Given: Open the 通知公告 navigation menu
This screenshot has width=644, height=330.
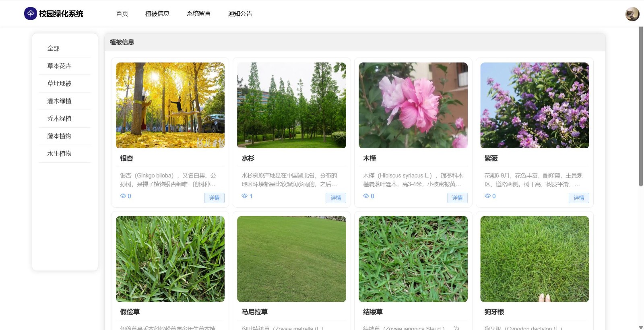Looking at the screenshot, I should tap(240, 14).
